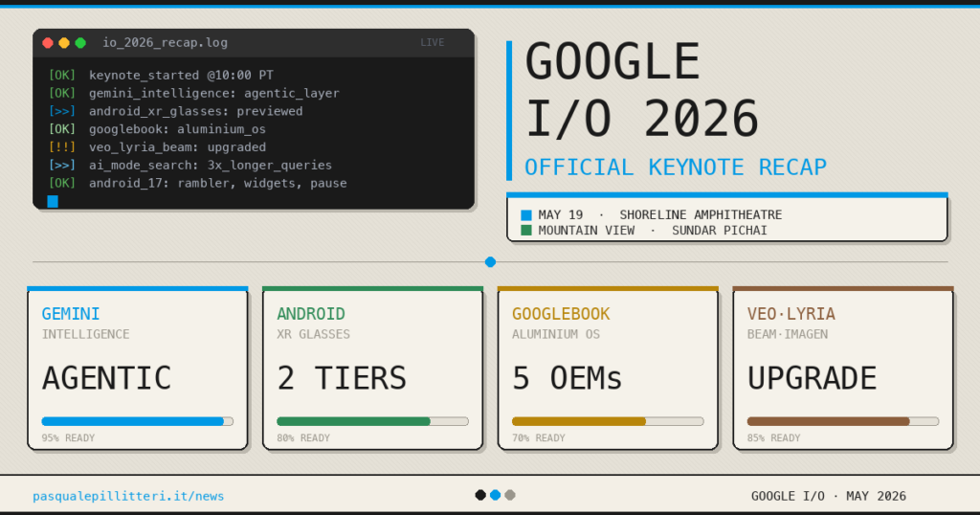Click the XR GLASSES subtitle in Android card
980x515 pixels.
pos(313,334)
